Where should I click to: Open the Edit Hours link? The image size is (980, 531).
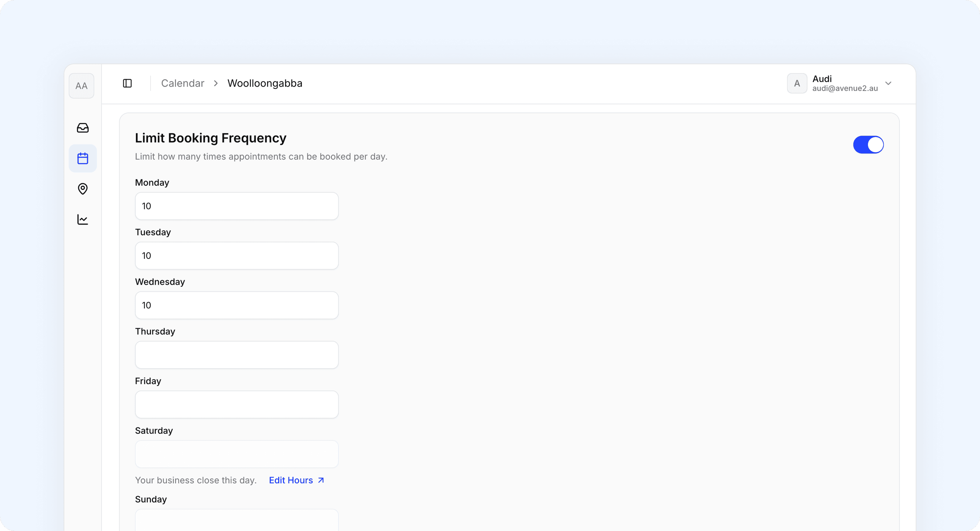coord(291,480)
